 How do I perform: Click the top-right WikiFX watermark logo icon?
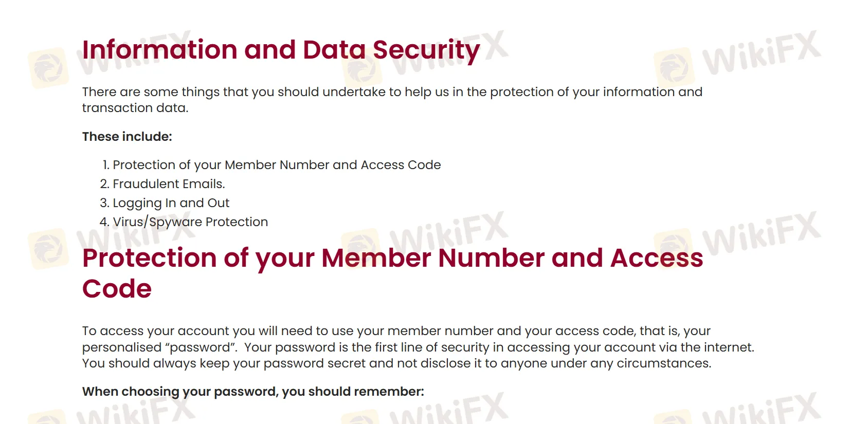click(x=674, y=67)
